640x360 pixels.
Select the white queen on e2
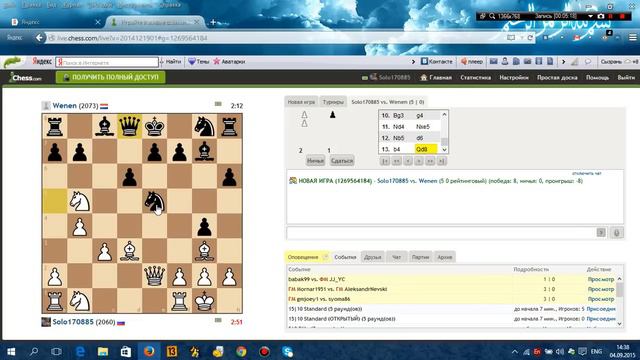[155, 276]
